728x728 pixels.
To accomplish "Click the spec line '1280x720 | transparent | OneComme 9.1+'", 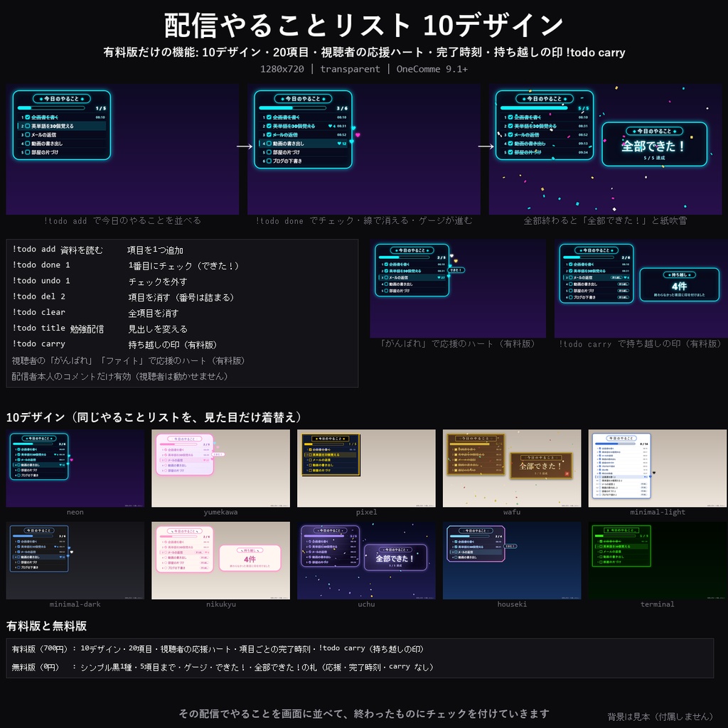I will [363, 69].
